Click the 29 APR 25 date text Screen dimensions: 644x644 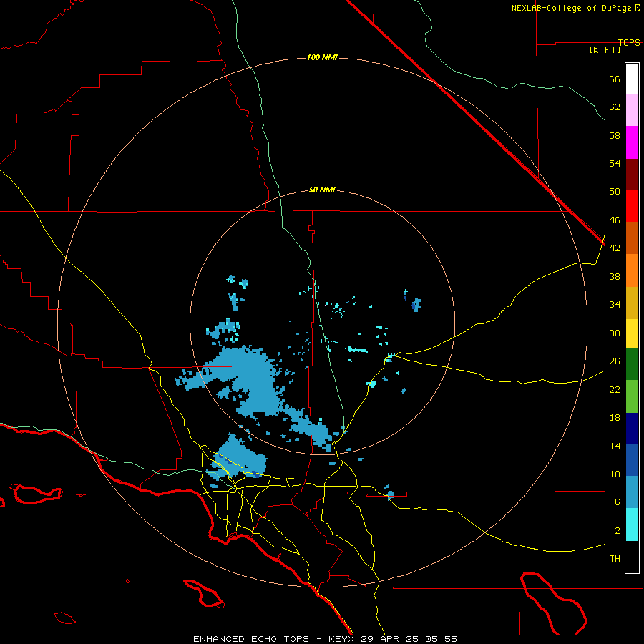pos(389,639)
